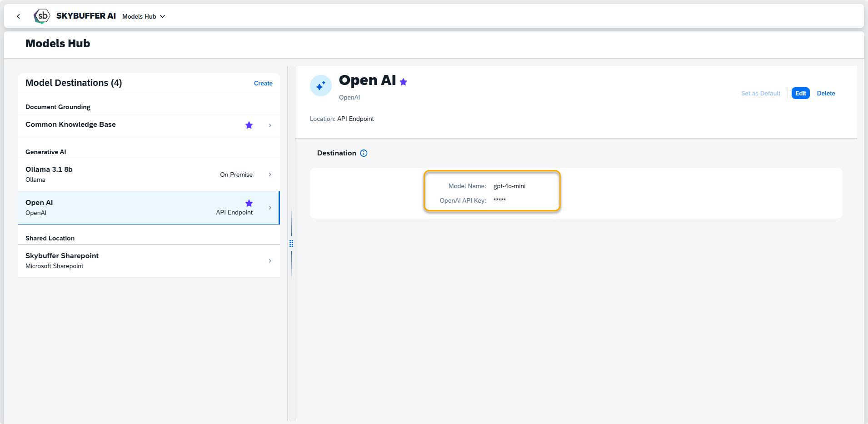Click the Open AI sparkle avatar icon
Viewport: 868px width, 424px height.
[321, 85]
